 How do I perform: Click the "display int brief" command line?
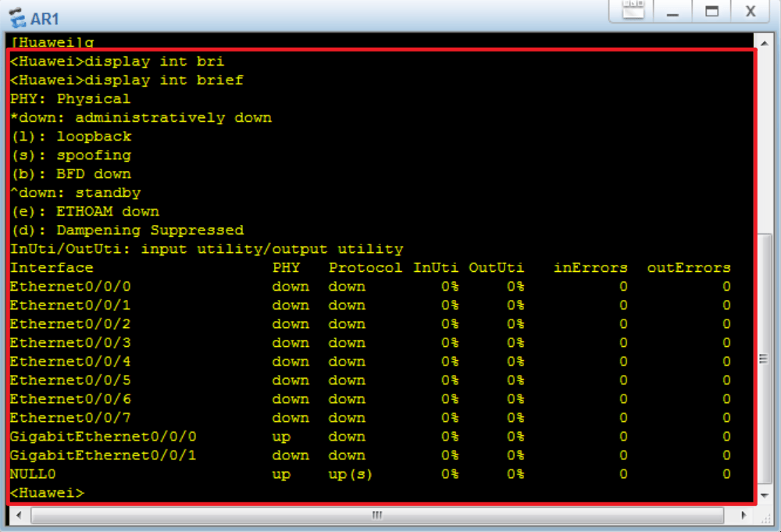[127, 80]
